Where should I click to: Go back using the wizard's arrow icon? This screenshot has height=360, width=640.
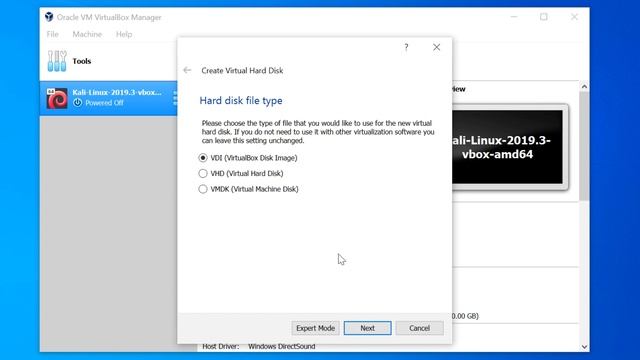(x=187, y=70)
